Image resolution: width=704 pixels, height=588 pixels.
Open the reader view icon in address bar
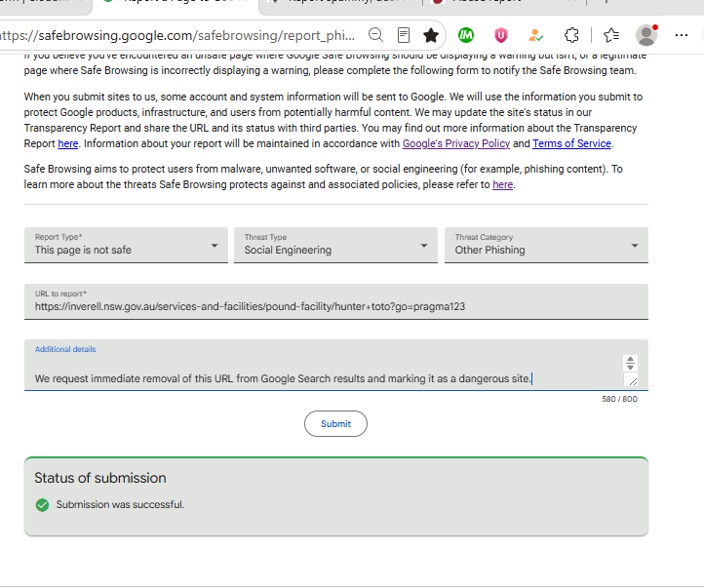pyautogui.click(x=404, y=35)
